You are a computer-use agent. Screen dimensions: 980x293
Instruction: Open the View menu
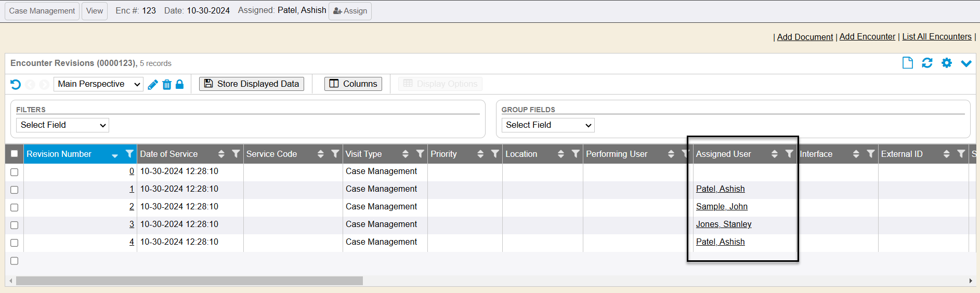(95, 11)
